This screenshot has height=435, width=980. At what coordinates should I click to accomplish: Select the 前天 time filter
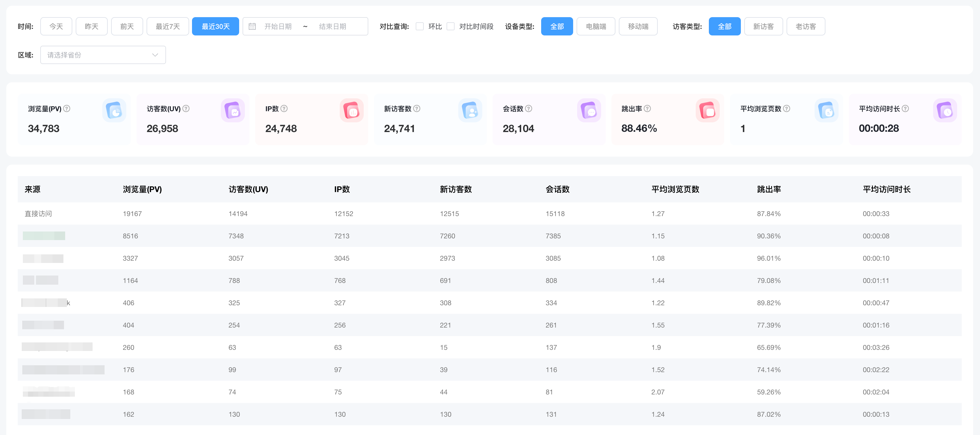coord(127,26)
